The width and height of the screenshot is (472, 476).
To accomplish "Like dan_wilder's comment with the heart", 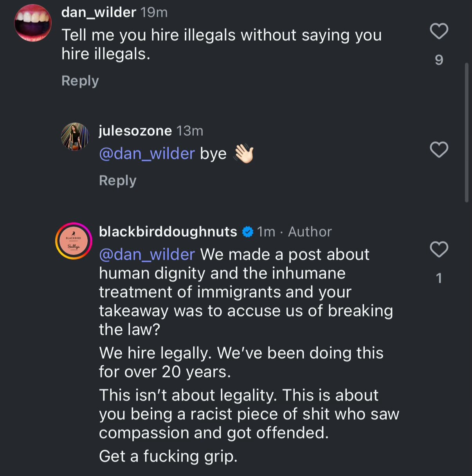I will 439,31.
